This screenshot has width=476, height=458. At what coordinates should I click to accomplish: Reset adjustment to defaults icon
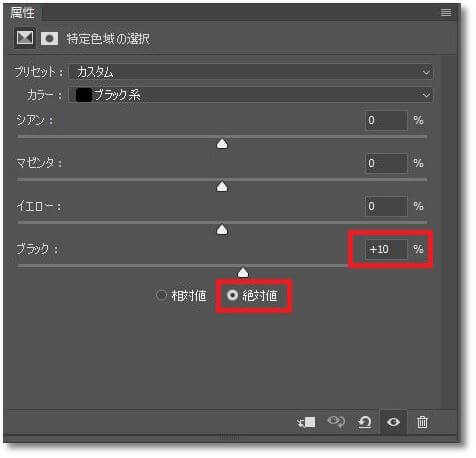pyautogui.click(x=365, y=422)
